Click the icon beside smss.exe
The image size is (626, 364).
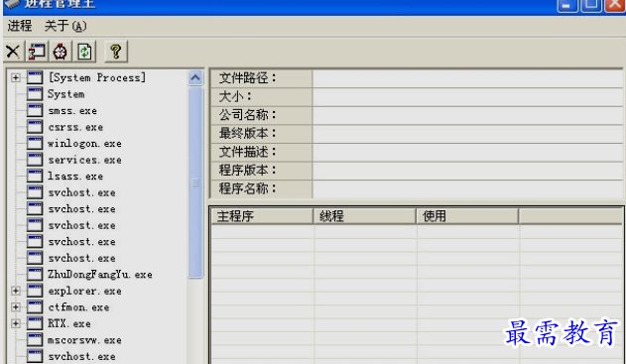(x=35, y=110)
